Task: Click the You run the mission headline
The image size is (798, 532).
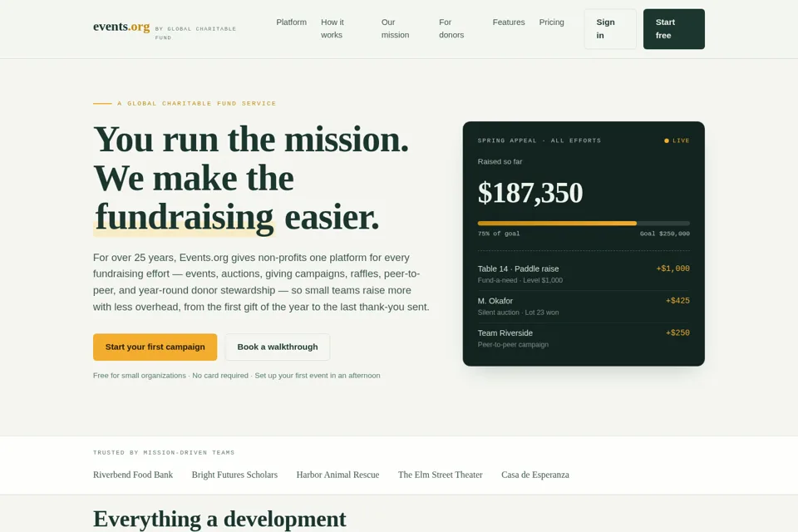Action: (251, 140)
